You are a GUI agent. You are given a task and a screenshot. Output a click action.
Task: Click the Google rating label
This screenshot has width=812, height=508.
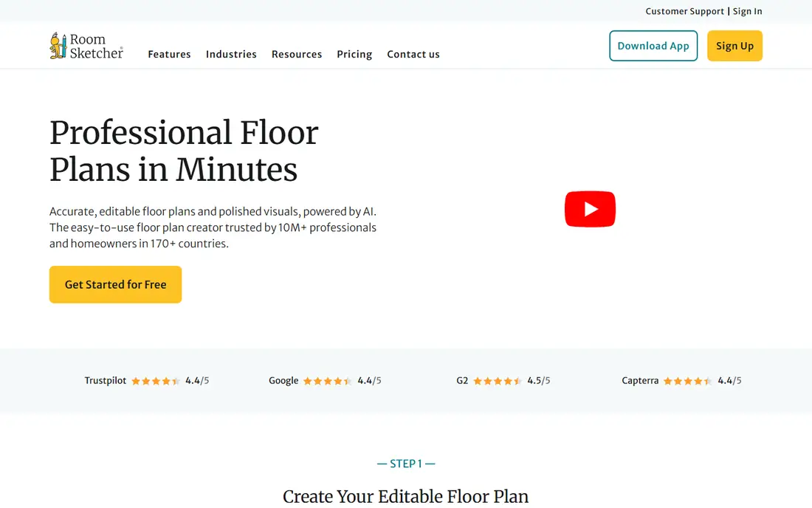click(283, 380)
